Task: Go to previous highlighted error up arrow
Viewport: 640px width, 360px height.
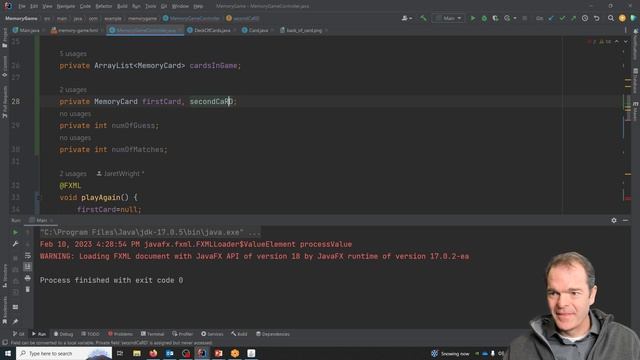Action: (617, 42)
